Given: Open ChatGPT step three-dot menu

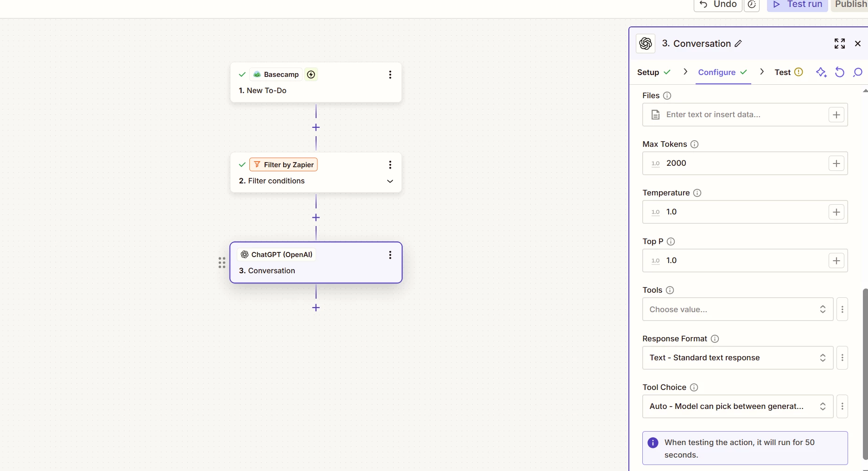Looking at the screenshot, I should (390, 255).
